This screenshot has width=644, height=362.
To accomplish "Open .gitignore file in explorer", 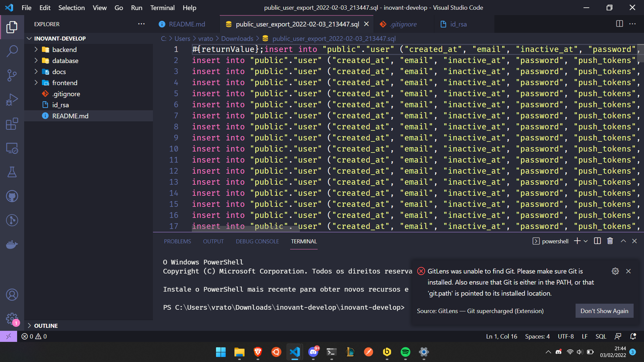I will click(66, 94).
